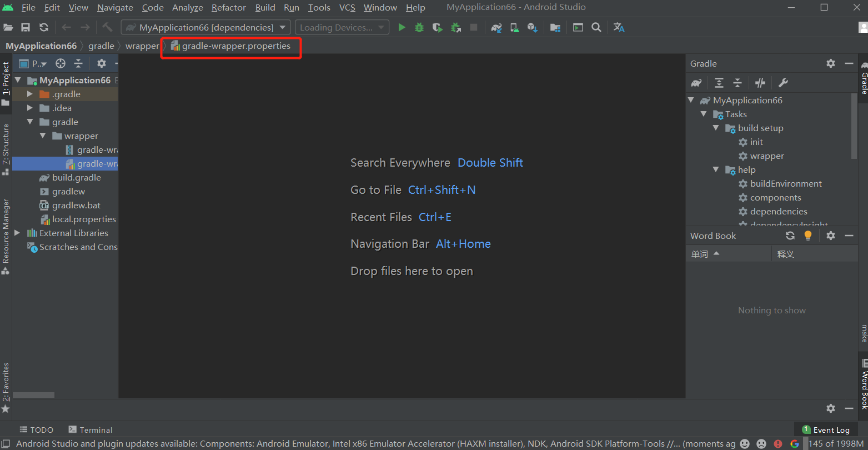
Task: Open AVD Manager device icon
Action: [x=514, y=27]
